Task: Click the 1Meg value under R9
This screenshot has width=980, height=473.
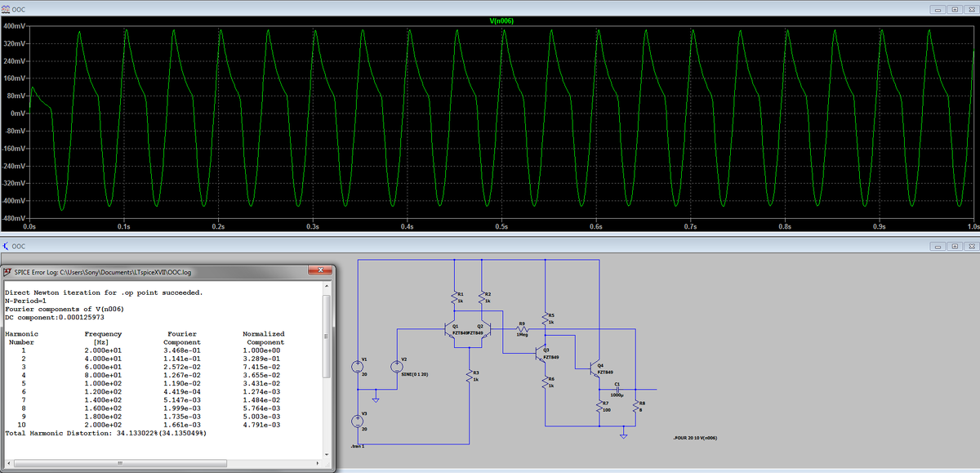Action: click(x=521, y=334)
